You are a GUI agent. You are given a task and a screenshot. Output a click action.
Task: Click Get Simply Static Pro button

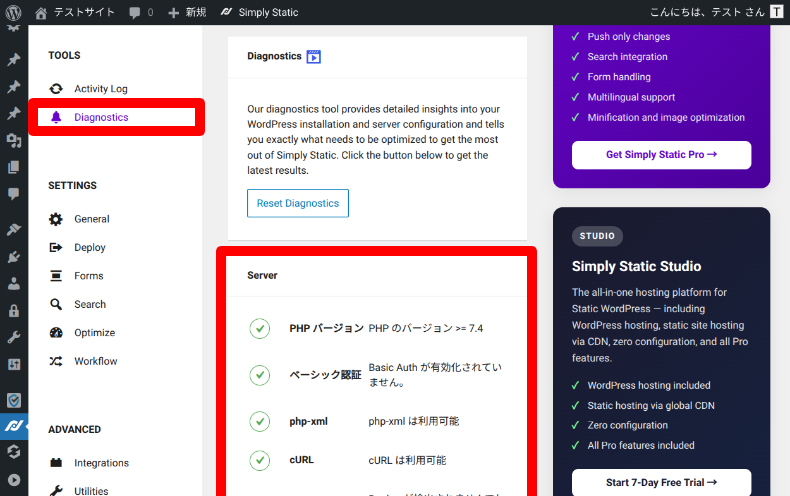pos(662,155)
